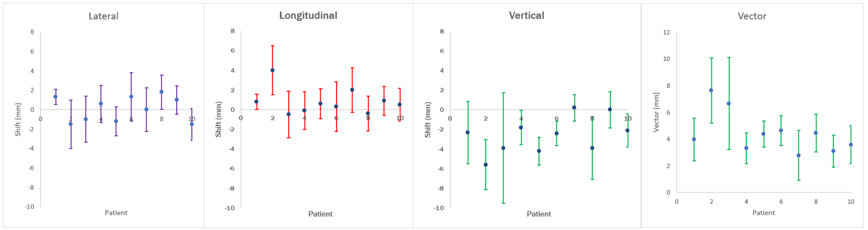Click patient 2 data point in Longitudinal chart
The height and width of the screenshot is (230, 868).
pyautogui.click(x=273, y=70)
